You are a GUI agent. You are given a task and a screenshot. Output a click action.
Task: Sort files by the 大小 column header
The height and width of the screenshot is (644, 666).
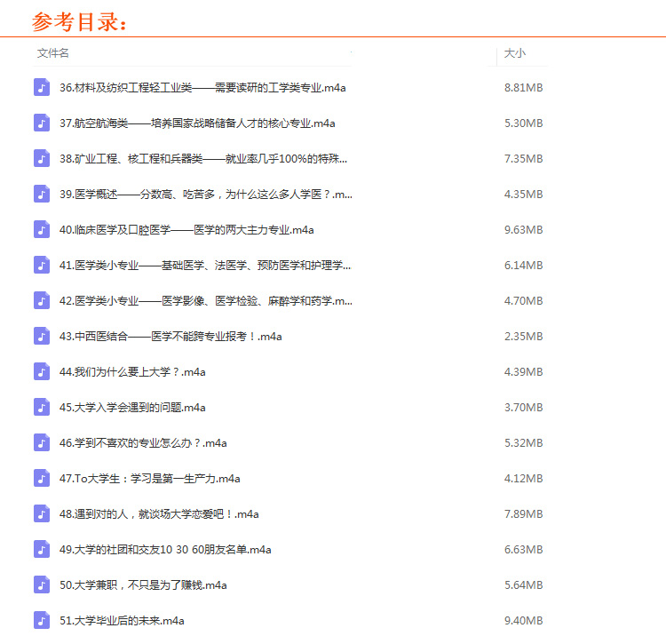pyautogui.click(x=514, y=53)
